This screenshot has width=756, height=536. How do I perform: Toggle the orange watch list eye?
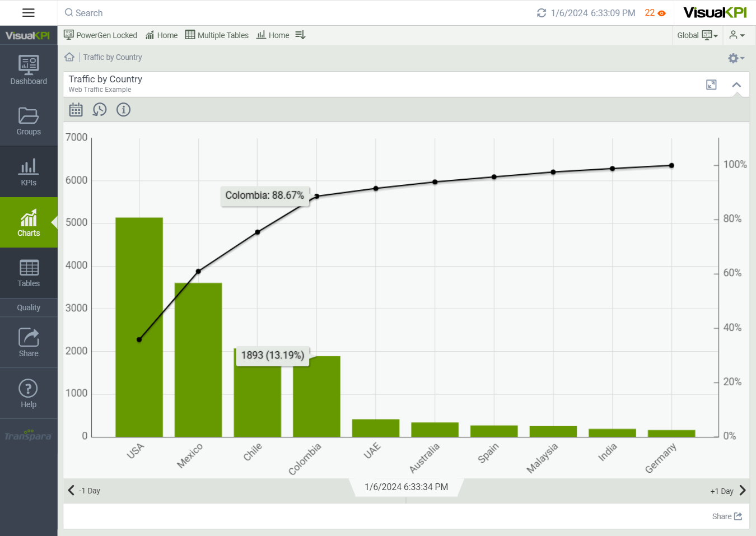point(661,13)
